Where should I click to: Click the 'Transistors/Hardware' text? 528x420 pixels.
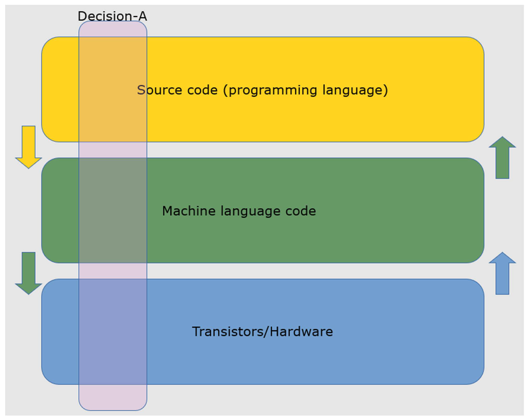(x=262, y=332)
